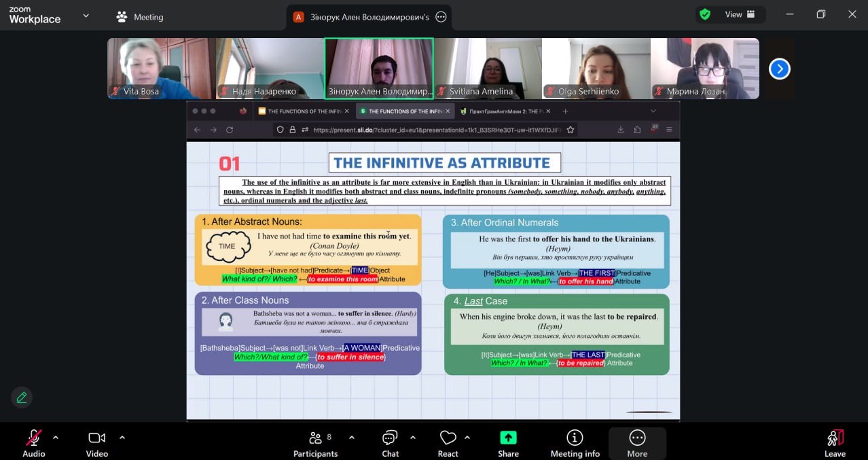Reload the shared browser page

point(230,130)
